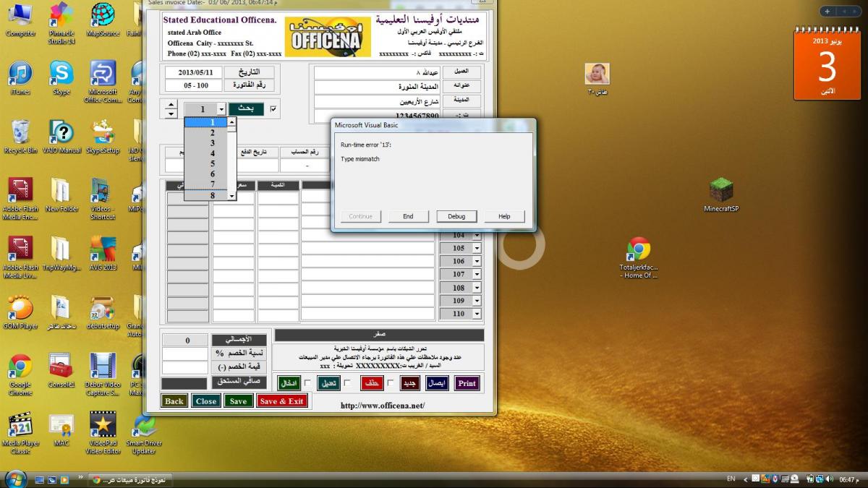868x488 pixels.
Task: Click the green بحث search button
Action: point(247,109)
